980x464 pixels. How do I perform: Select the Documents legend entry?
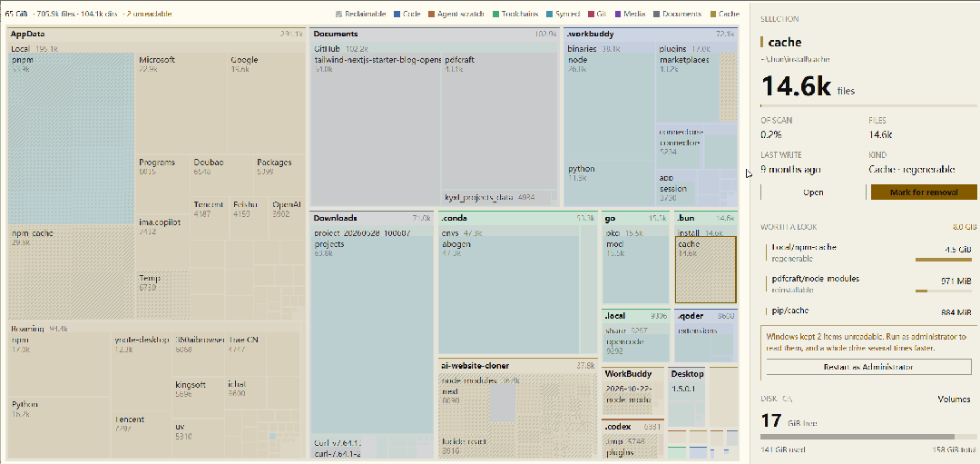pos(678,14)
